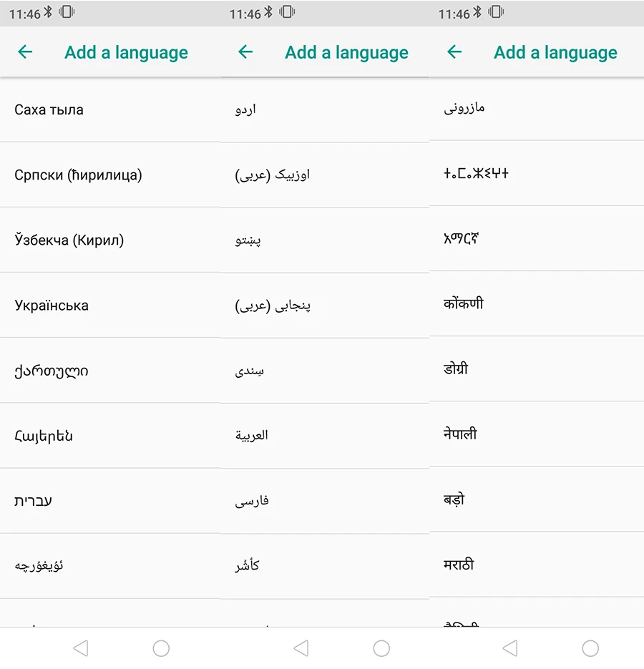Select the עברית language entry
This screenshot has width=644, height=669.
pyautogui.click(x=110, y=500)
